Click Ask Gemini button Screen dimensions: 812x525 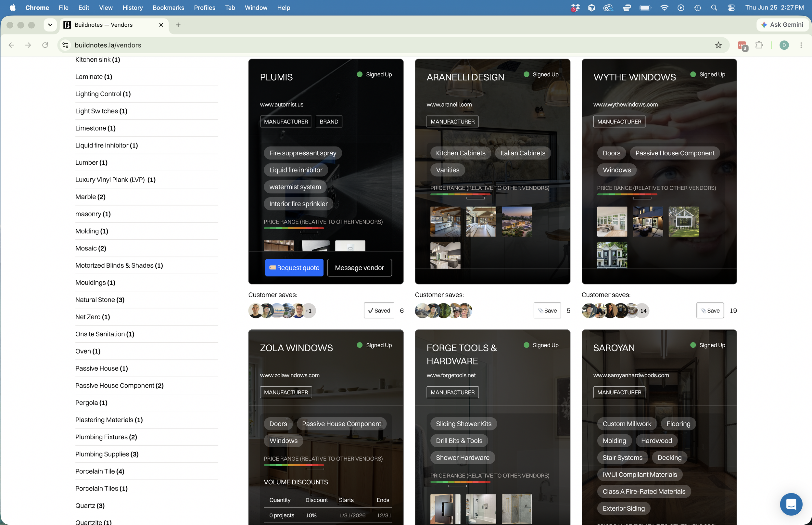click(x=783, y=25)
